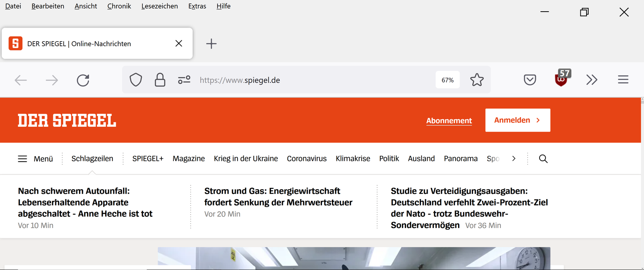Open the Hilfe menu
This screenshot has height=270, width=644.
pos(223,6)
